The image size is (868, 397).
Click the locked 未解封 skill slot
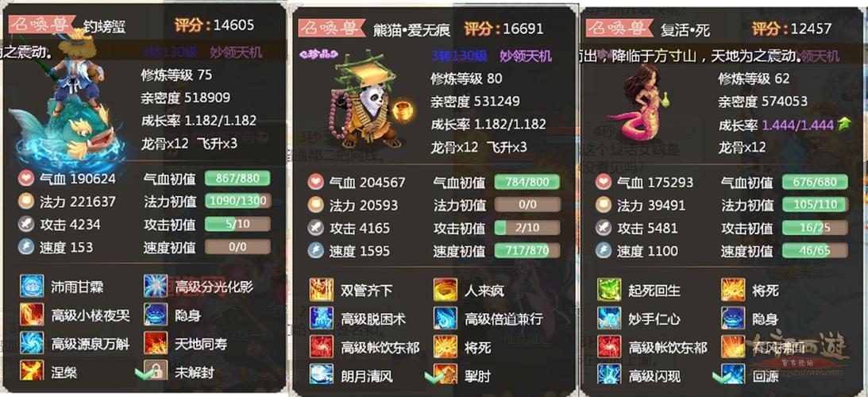(x=156, y=371)
